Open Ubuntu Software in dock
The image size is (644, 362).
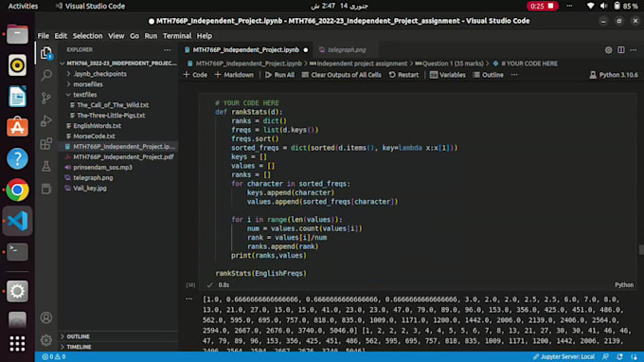[x=17, y=127]
